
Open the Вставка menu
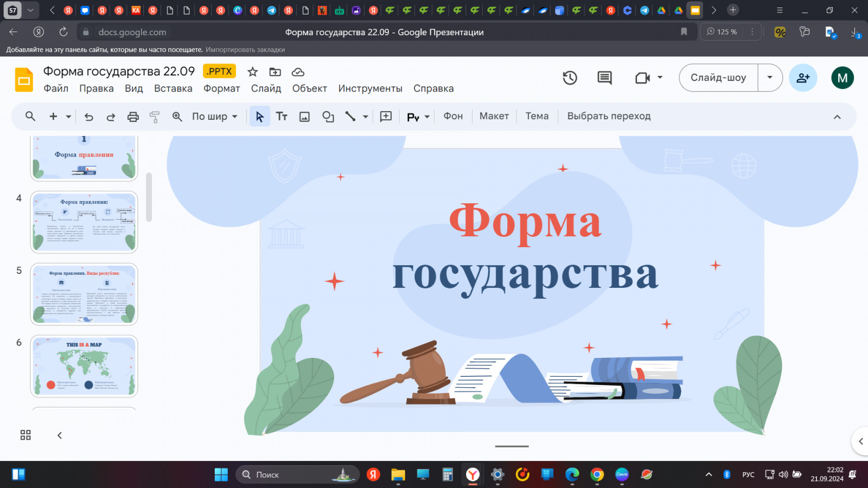coord(173,88)
